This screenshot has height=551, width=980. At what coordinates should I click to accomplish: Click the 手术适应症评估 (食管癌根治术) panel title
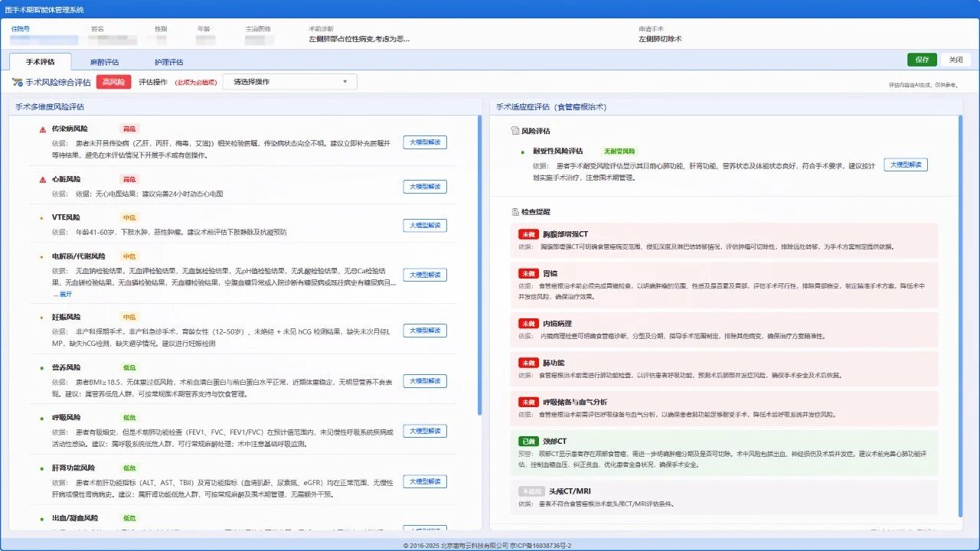pos(551,107)
